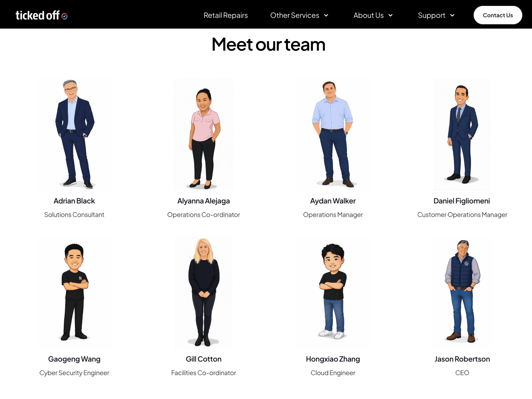Click the Hongxiao Zhang name heading
532x399 pixels.
tap(333, 359)
